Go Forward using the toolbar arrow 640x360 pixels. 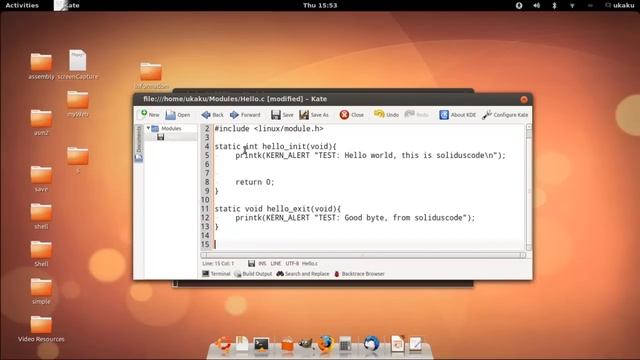245,115
